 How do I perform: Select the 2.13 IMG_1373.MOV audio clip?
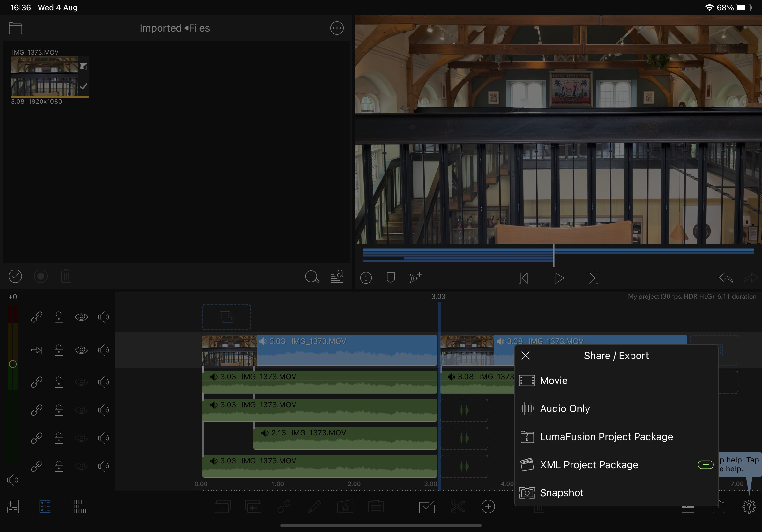(345, 438)
